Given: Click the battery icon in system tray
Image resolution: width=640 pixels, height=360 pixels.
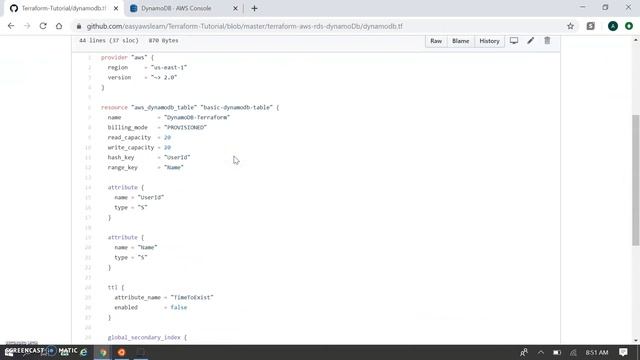Looking at the screenshot, I should tap(557, 352).
